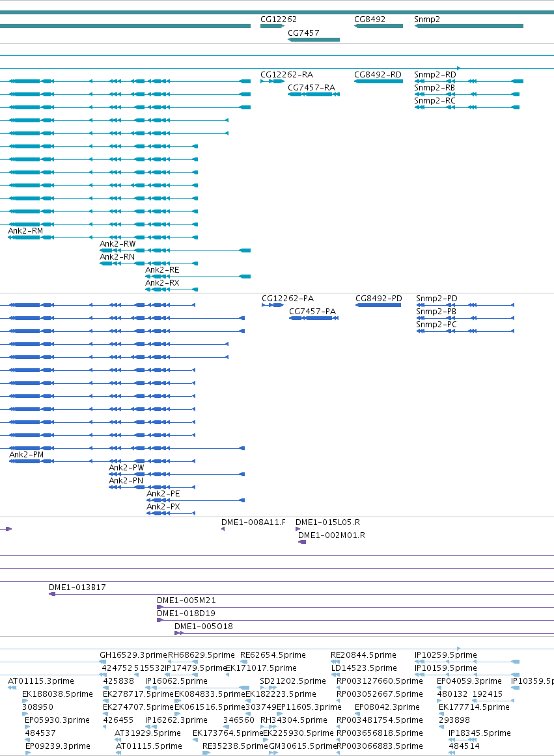554x756 pixels.
Task: Select cDNA LD14523.5prime
Action: point(364,668)
